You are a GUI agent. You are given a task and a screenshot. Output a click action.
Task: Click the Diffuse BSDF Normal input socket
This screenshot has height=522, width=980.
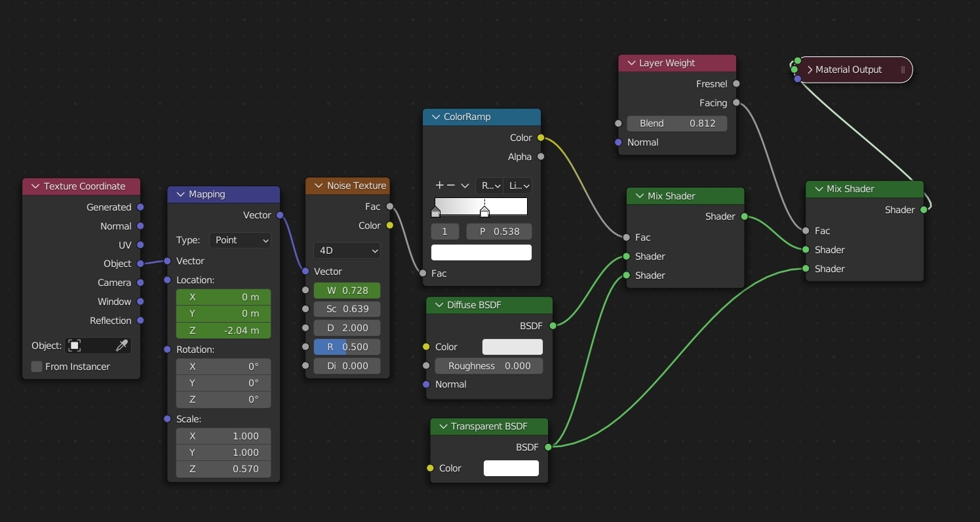[426, 384]
